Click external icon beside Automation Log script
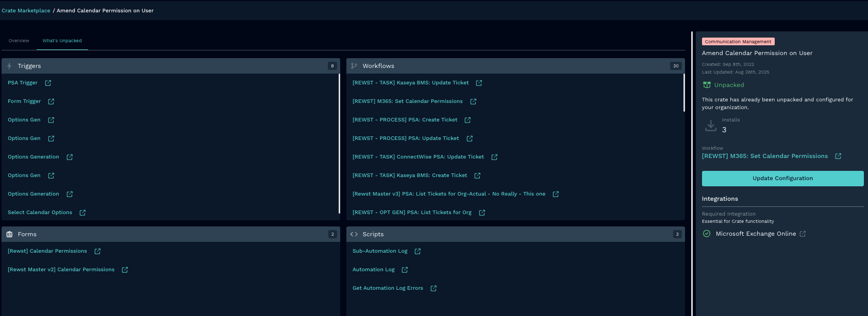The image size is (868, 316). [405, 270]
